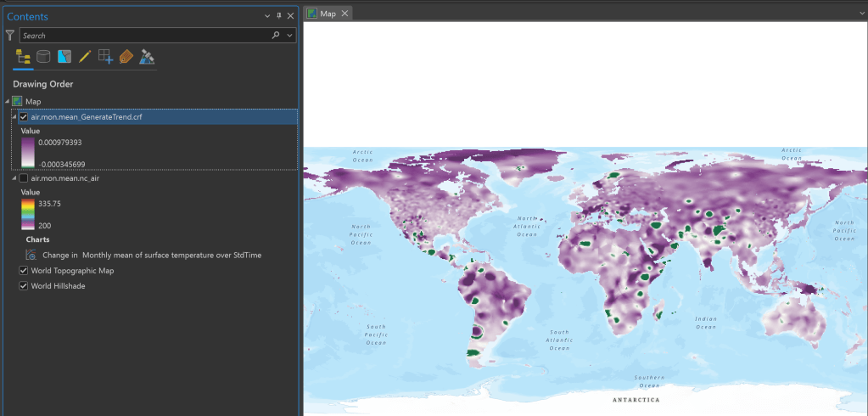Open List By Snapping icon
The height and width of the screenshot is (416, 868).
105,57
